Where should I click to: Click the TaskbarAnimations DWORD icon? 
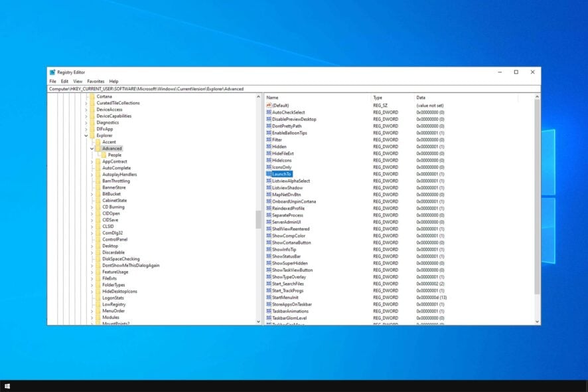click(269, 311)
